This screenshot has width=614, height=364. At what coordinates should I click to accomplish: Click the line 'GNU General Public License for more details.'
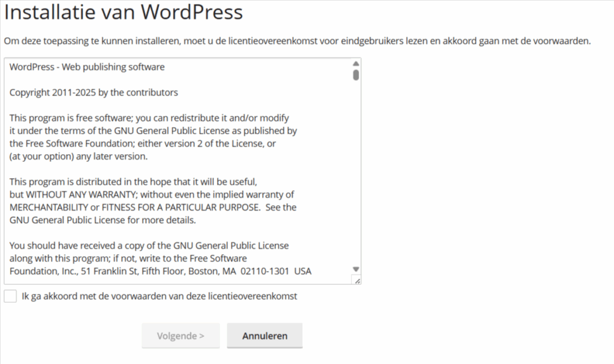103,220
